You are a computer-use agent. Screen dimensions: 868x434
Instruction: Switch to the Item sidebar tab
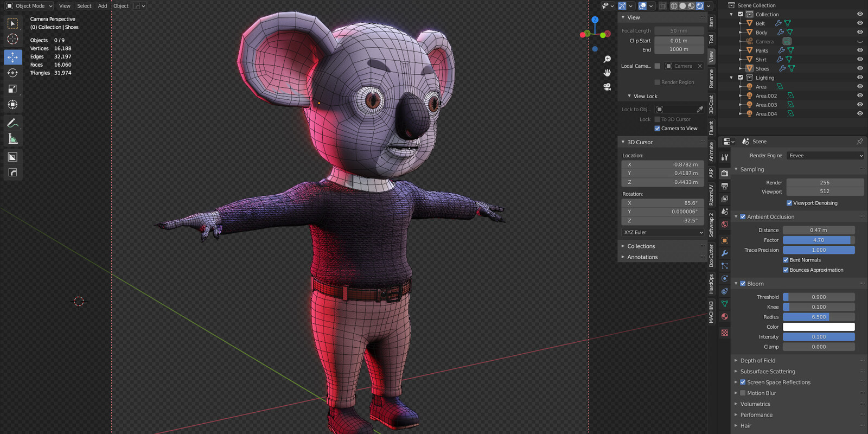tap(711, 22)
